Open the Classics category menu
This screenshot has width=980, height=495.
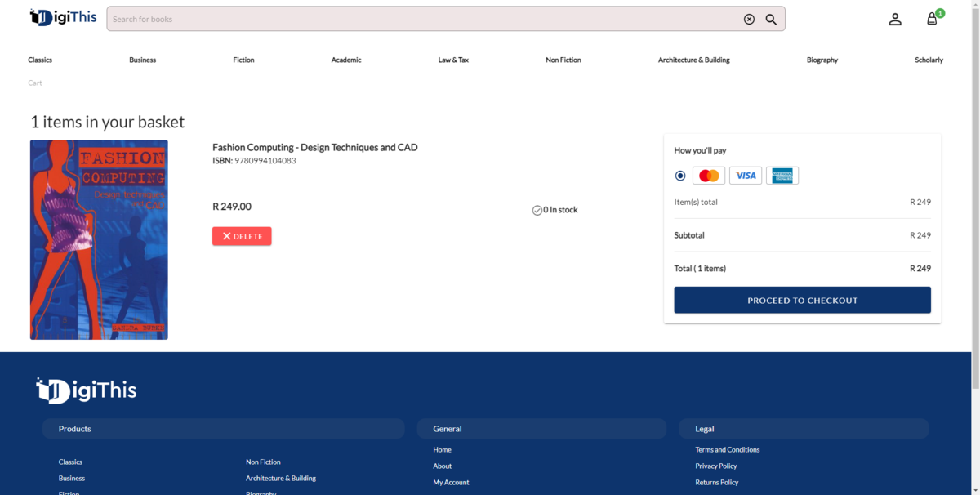40,60
